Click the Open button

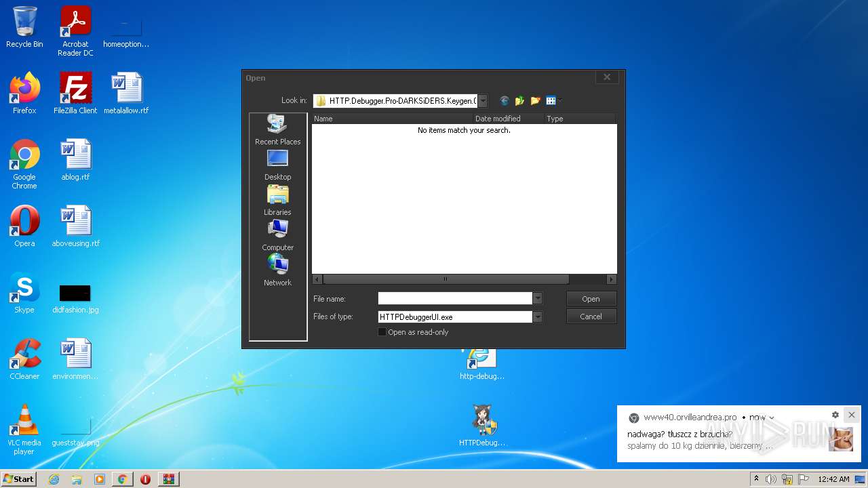click(x=591, y=299)
